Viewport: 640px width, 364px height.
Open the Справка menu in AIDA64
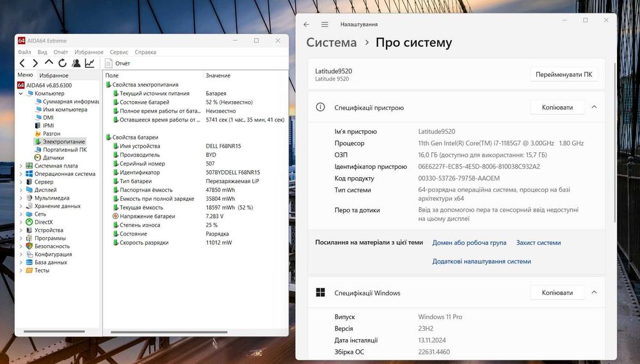(145, 52)
